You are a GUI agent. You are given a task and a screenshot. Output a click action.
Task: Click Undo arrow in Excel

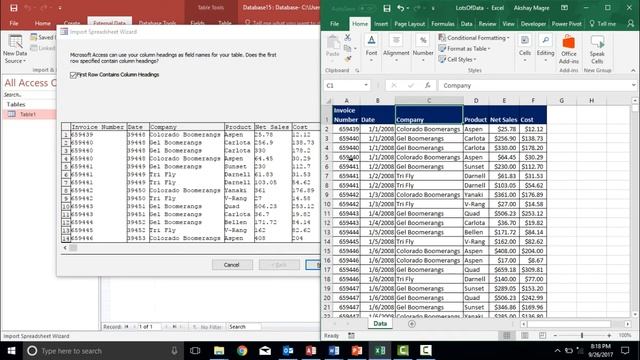[401, 8]
